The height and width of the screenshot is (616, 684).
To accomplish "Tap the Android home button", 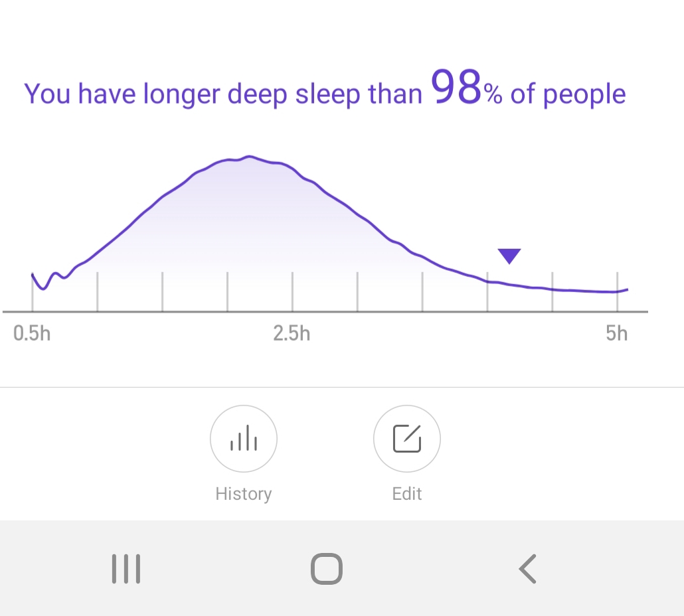I will pos(326,568).
